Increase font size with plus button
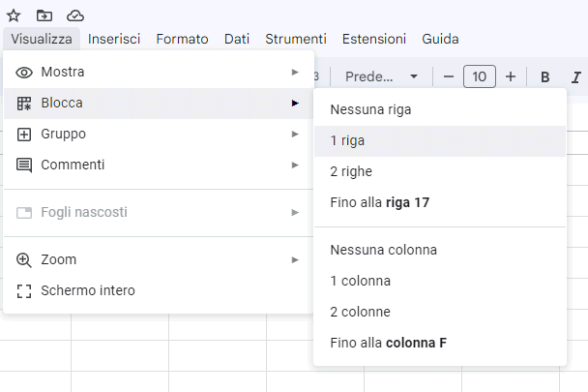588x392 pixels. (511, 77)
